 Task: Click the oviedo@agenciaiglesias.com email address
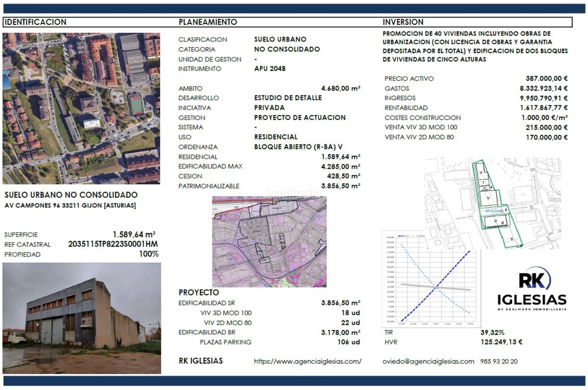point(428,361)
